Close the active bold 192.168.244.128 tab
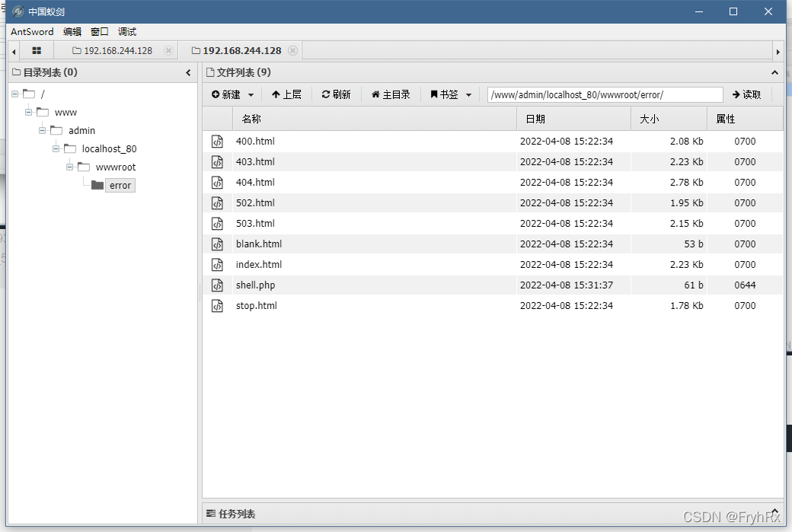This screenshot has width=792, height=532. (292, 50)
